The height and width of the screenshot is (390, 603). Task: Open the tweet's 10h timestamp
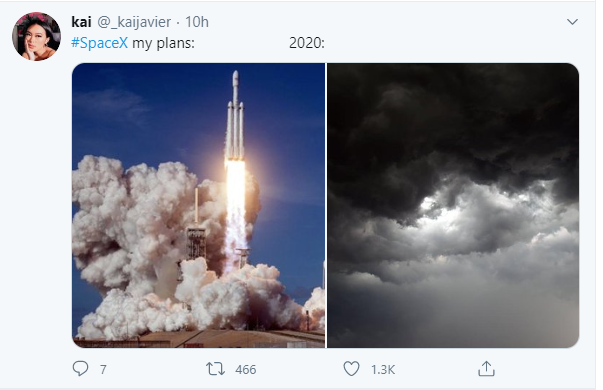(197, 22)
